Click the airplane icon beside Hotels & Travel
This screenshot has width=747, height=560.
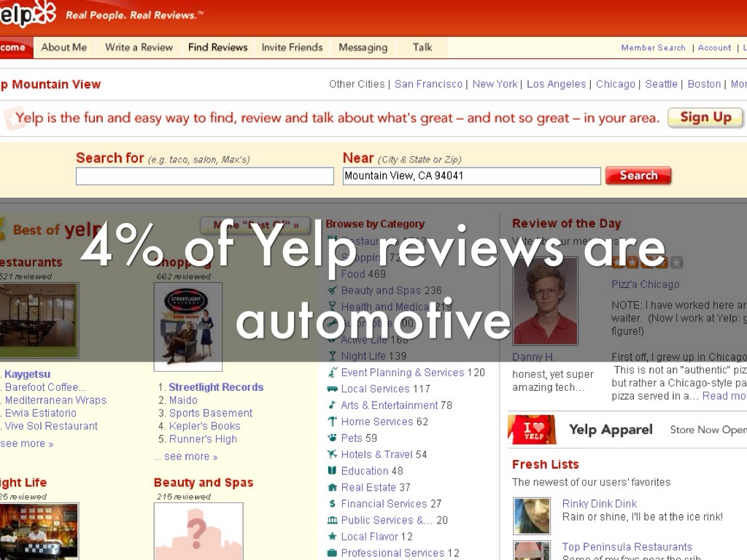pyautogui.click(x=333, y=454)
